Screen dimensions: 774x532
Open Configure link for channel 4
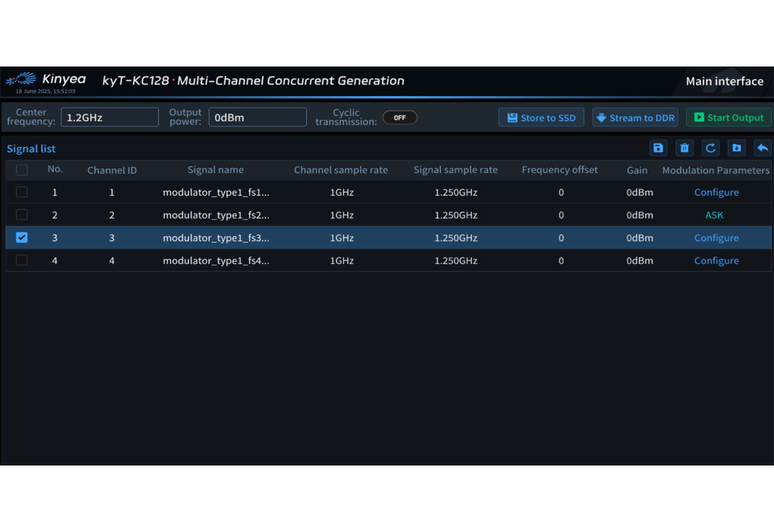(716, 261)
